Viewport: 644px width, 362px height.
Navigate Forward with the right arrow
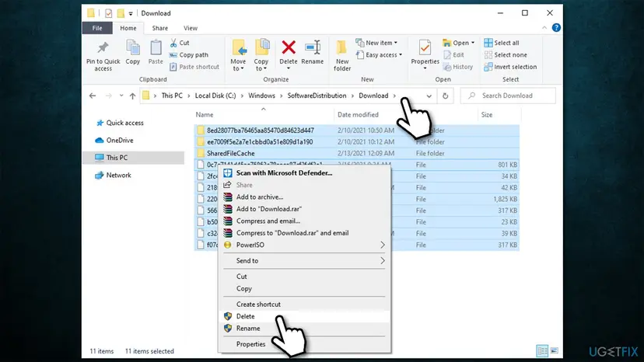point(108,96)
